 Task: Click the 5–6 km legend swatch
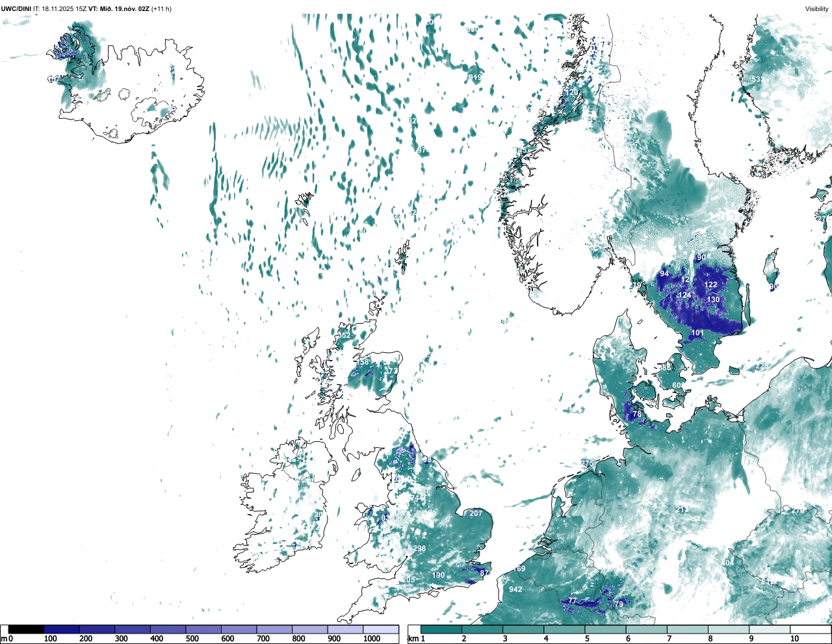pyautogui.click(x=606, y=629)
